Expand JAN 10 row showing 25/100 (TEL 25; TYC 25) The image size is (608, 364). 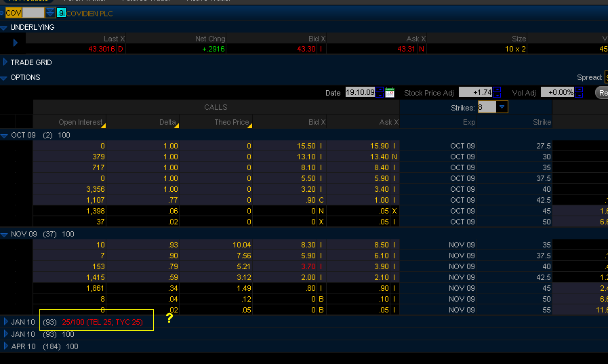tap(6, 321)
